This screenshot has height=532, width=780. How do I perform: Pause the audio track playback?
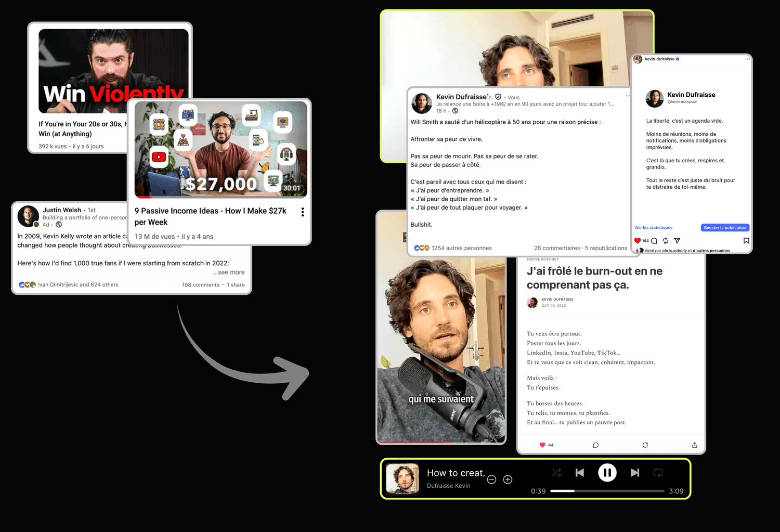[607, 473]
